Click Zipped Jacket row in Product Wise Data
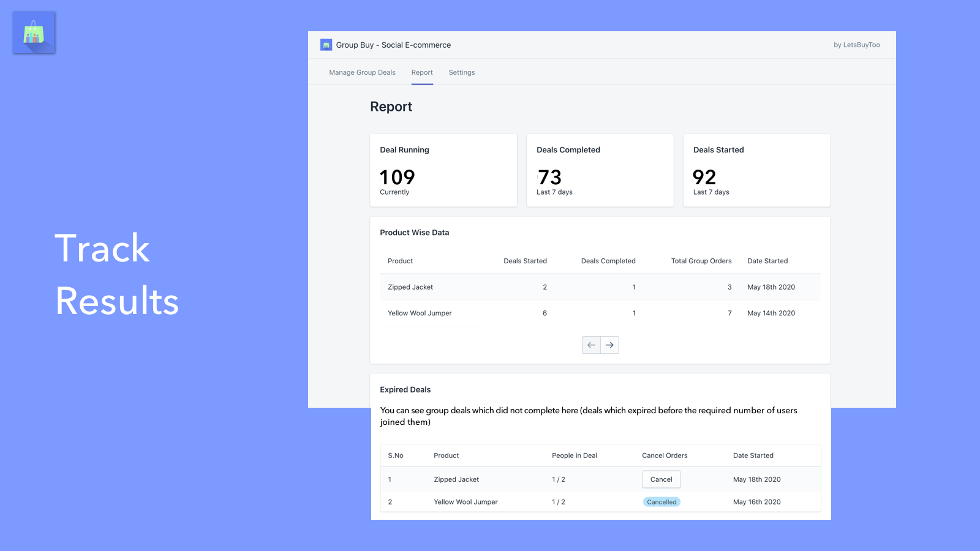 click(410, 287)
